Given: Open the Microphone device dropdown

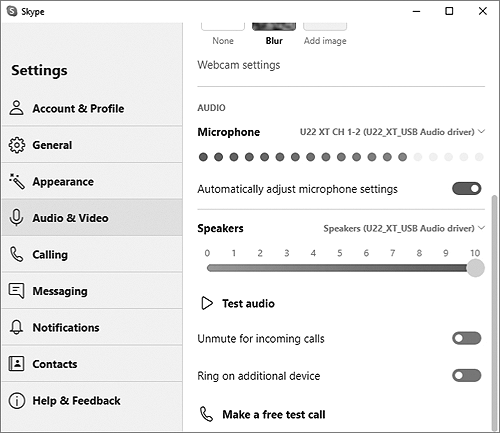Looking at the screenshot, I should pyautogui.click(x=392, y=132).
